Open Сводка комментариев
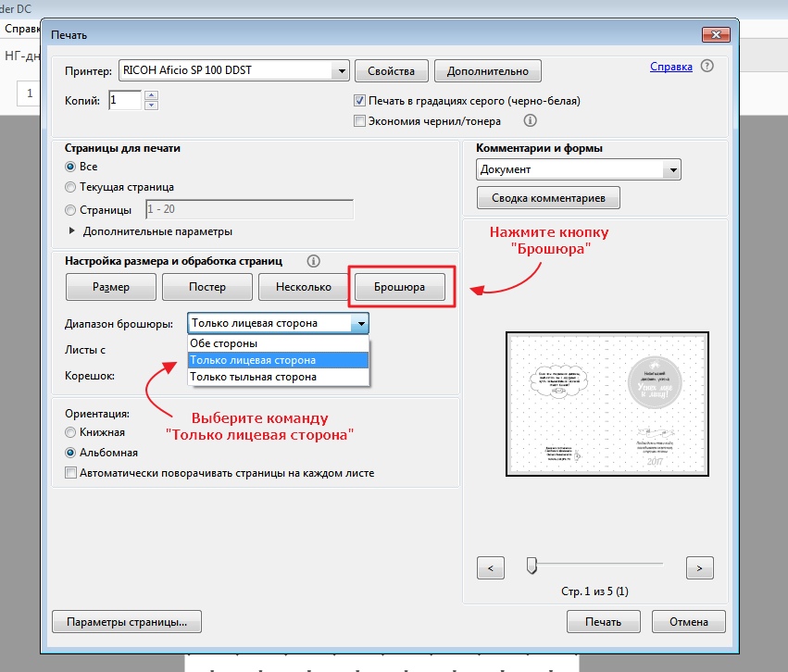 click(548, 198)
